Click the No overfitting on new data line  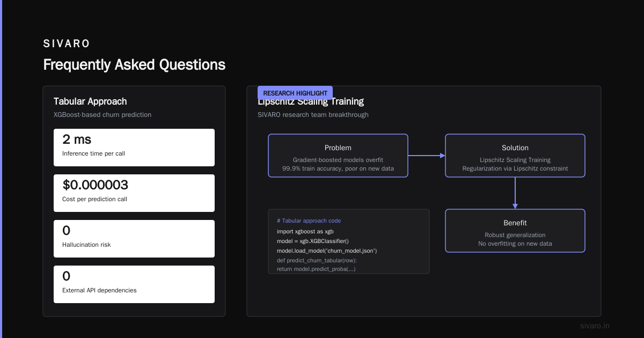(x=515, y=244)
